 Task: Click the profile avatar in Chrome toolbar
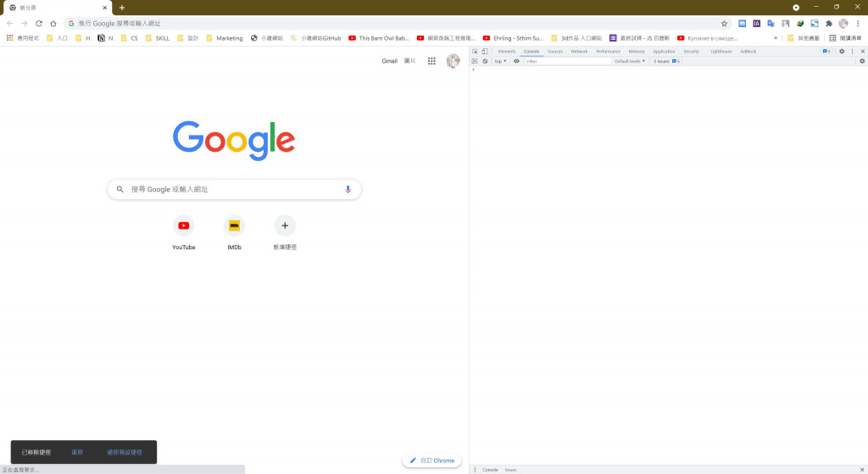pos(843,23)
